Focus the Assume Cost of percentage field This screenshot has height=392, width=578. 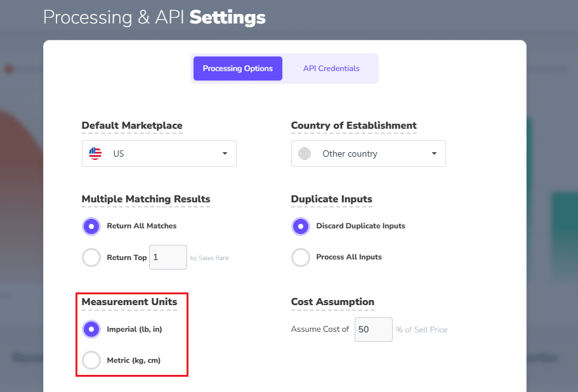point(373,329)
